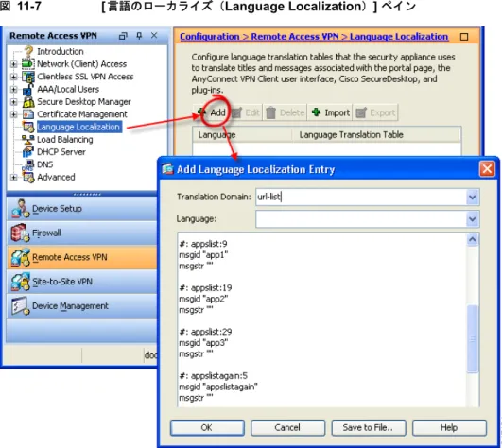
Task: Click the msgid "app1" text line
Action: pos(203,255)
